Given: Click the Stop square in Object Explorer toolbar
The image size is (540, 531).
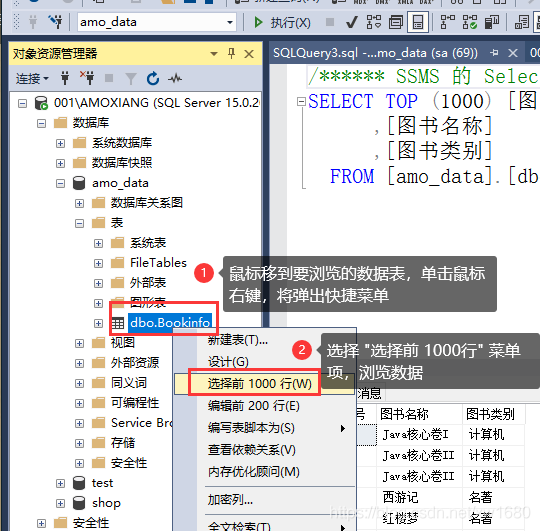Looking at the screenshot, I should (x=109, y=78).
